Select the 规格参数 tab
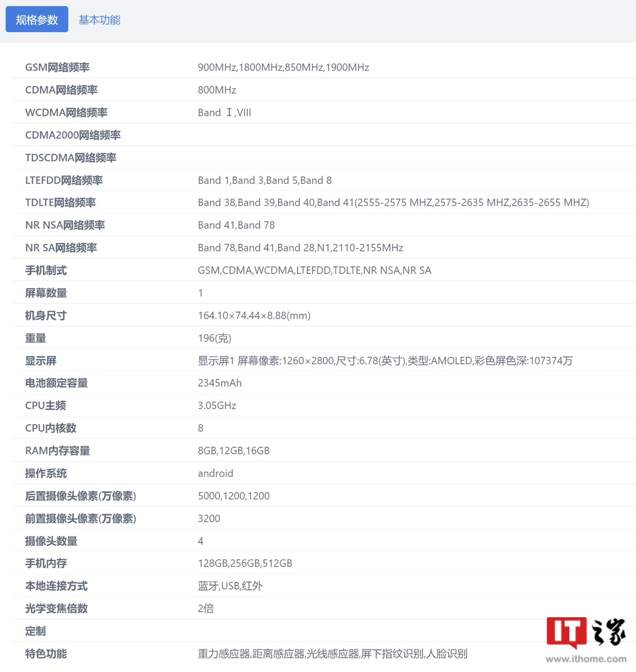Screen dimensions: 636x672 click(37, 19)
